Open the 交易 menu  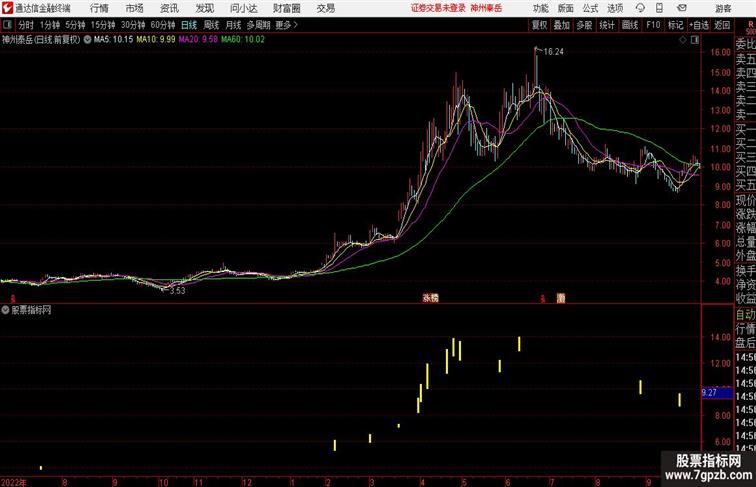click(326, 8)
